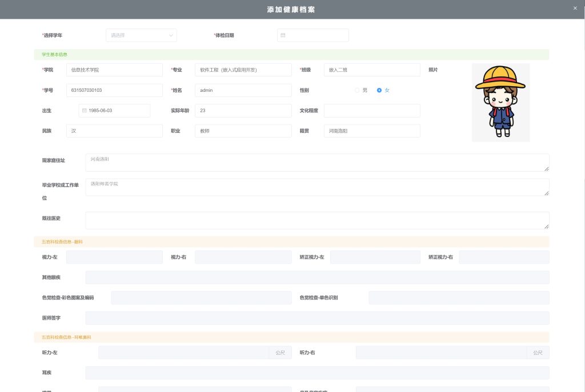Screen dimensions: 585x392
Task: Click the 公尺 unit label beside 听力-左
Action: coord(280,353)
